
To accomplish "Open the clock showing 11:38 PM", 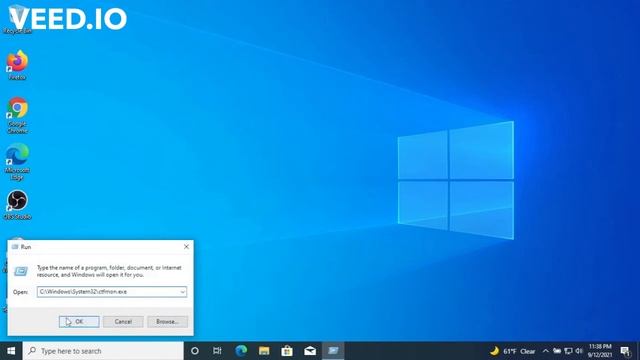I will 600,351.
